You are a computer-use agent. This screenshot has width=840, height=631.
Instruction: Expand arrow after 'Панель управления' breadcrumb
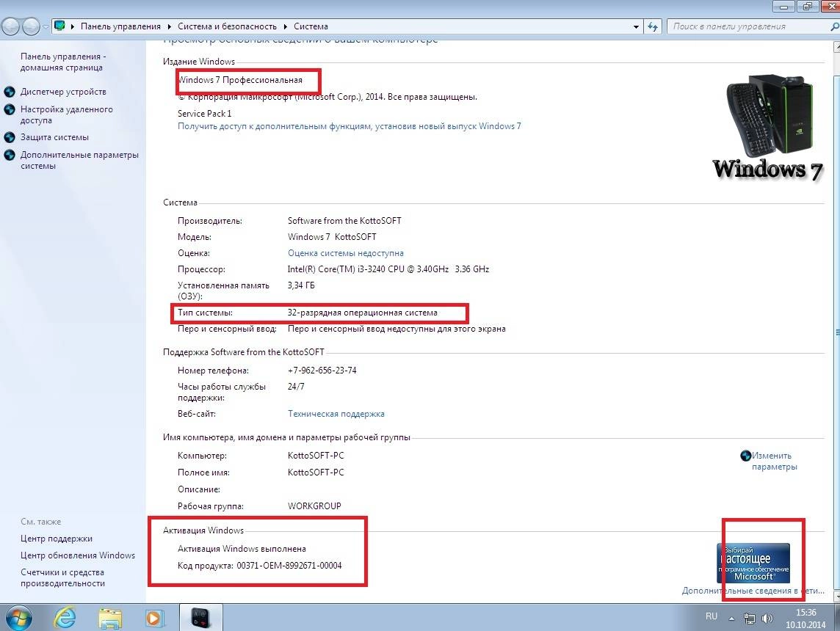(x=170, y=26)
